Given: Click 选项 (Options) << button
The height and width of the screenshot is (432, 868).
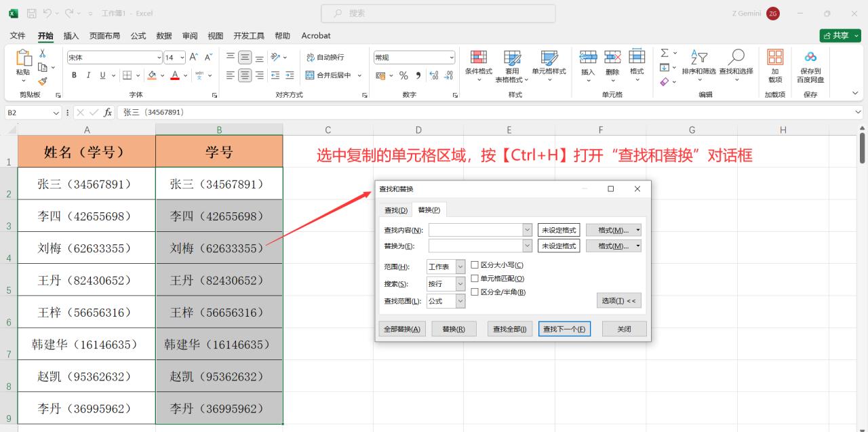Looking at the screenshot, I should click(x=618, y=300).
